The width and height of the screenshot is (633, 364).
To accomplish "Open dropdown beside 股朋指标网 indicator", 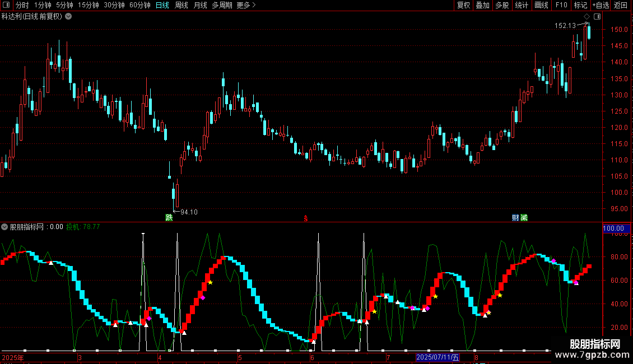I will point(4,227).
